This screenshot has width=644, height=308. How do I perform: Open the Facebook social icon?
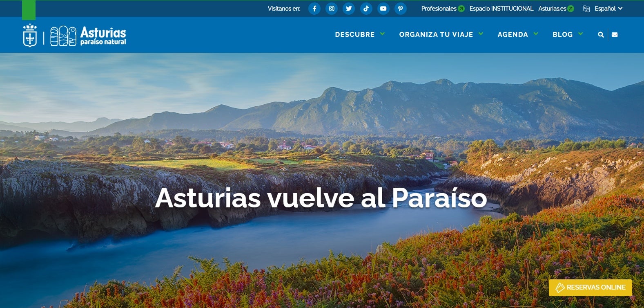coord(314,9)
